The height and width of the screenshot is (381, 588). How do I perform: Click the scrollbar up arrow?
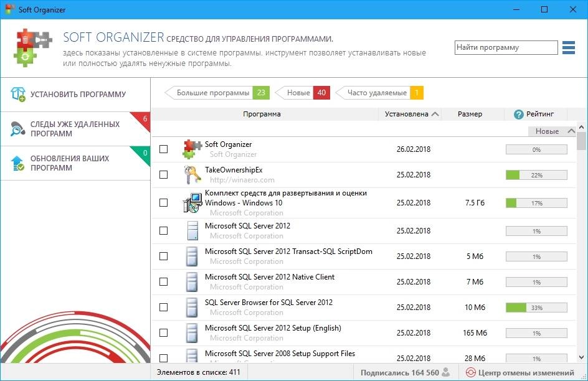581,128
